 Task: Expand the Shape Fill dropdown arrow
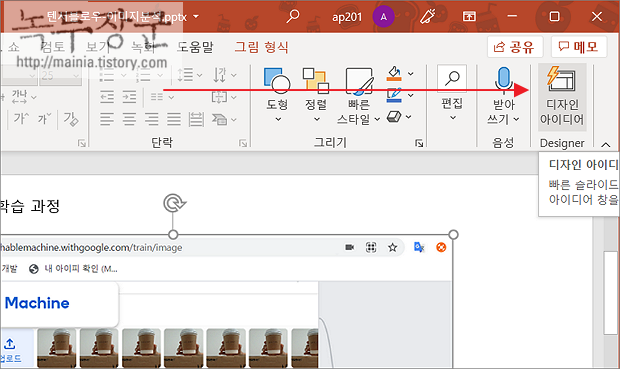click(x=411, y=74)
